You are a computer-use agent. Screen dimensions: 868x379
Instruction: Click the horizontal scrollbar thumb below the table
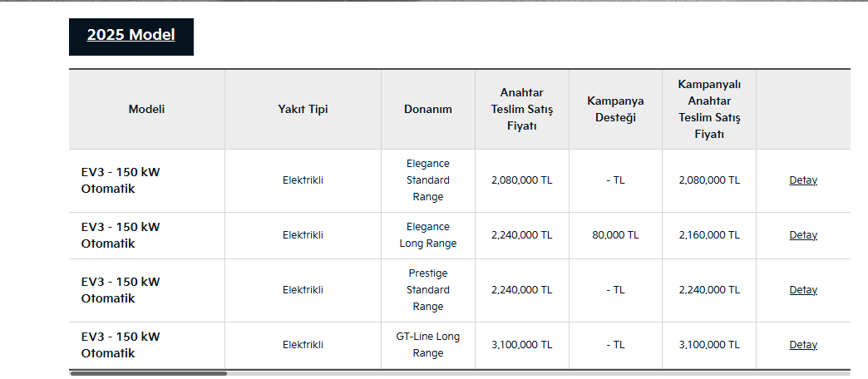148,374
